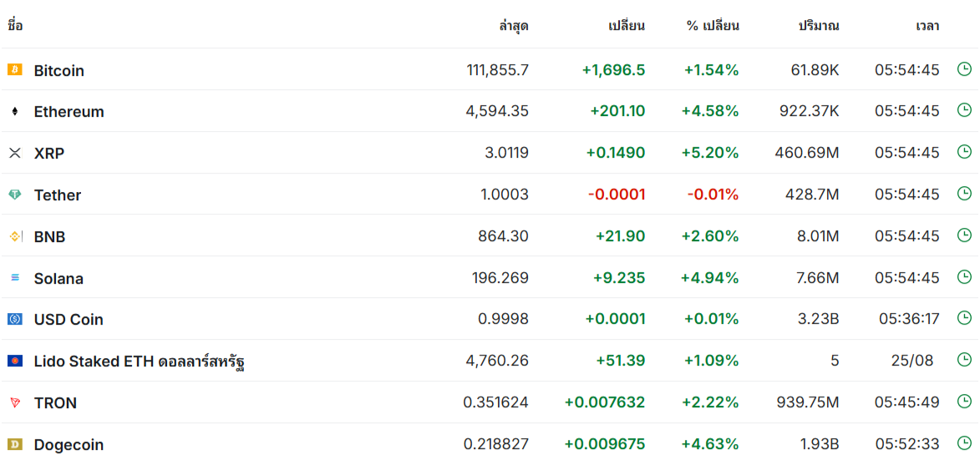Sort by the ชื่อ column header

15,26
